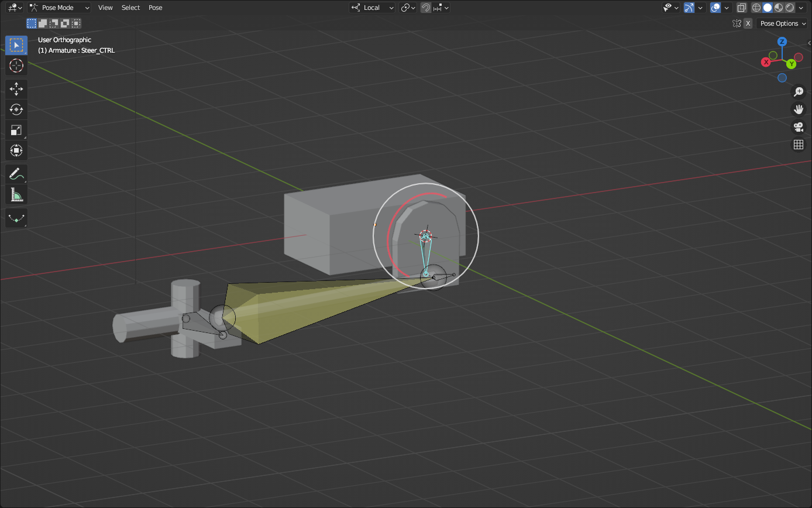Screen dimensions: 812x508
Task: Switch to Wireframe viewport shading
Action: 756,8
